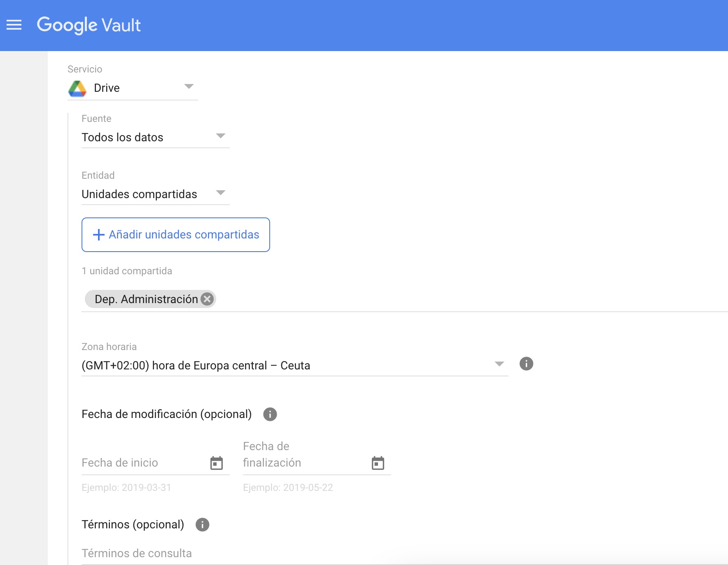Image resolution: width=728 pixels, height=565 pixels.
Task: Expand the Entidad 'Unidades compartidas' dropdown
Action: [x=155, y=194]
